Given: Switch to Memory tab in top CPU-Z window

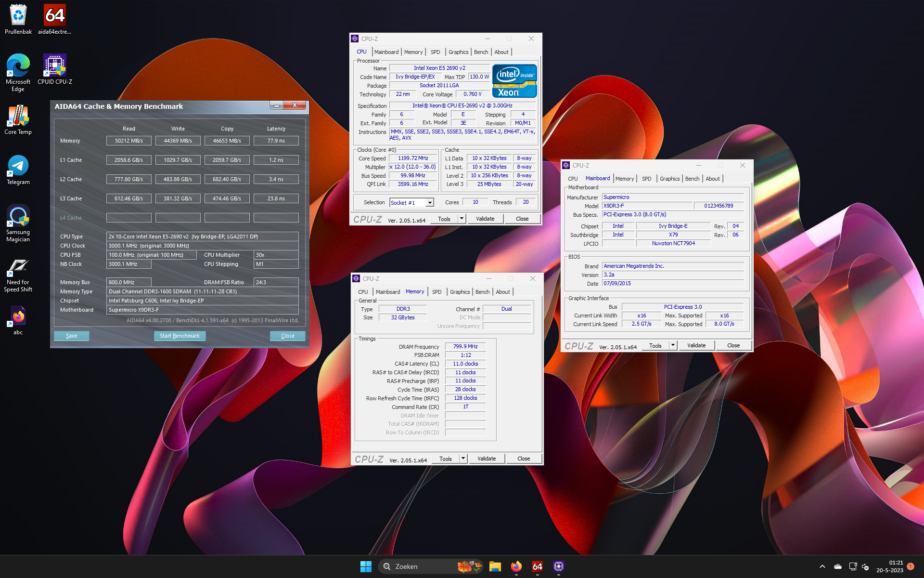Looking at the screenshot, I should tap(413, 52).
